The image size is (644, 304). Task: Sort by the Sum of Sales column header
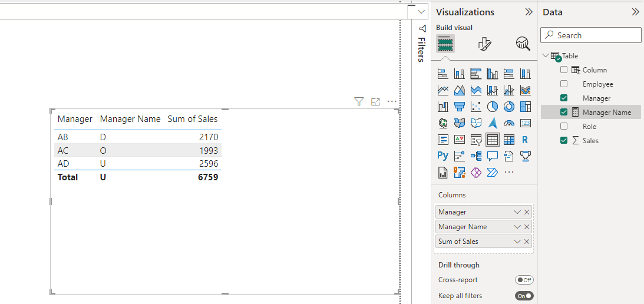point(193,119)
